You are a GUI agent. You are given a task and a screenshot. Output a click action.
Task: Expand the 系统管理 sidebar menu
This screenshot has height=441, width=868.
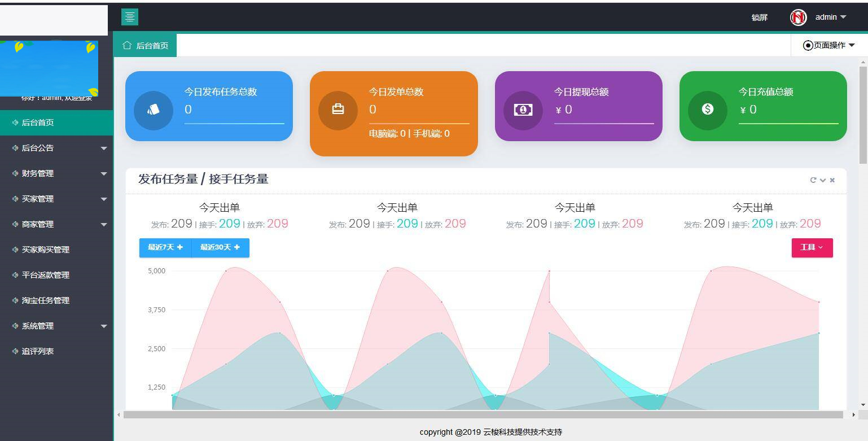(x=56, y=326)
